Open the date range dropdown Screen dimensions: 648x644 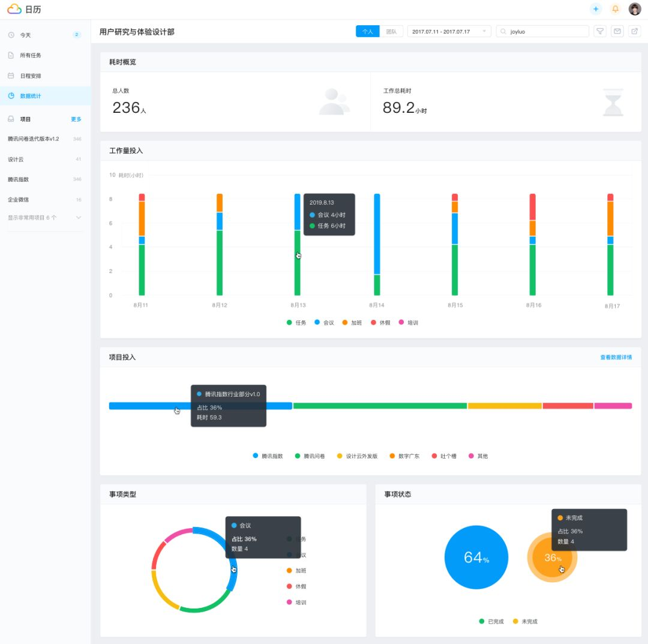[449, 31]
